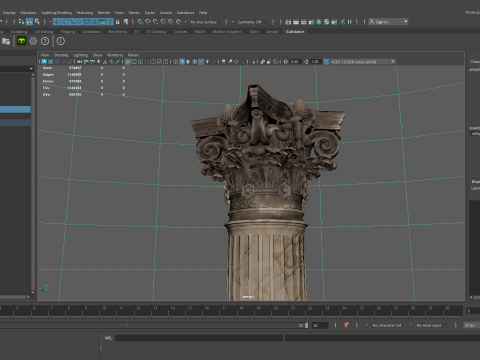Open ACES SDR-video view transform dropdown
Screen dimensions: 480x360
click(x=363, y=62)
